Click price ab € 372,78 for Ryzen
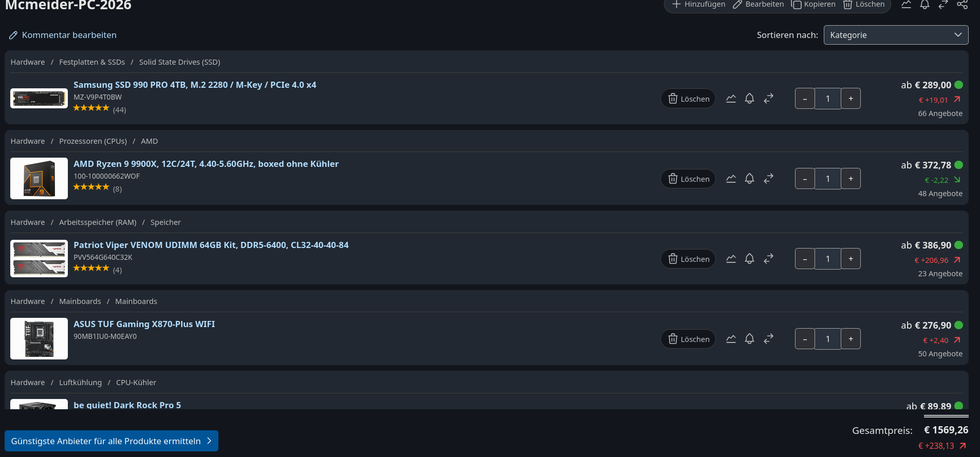 tap(926, 165)
